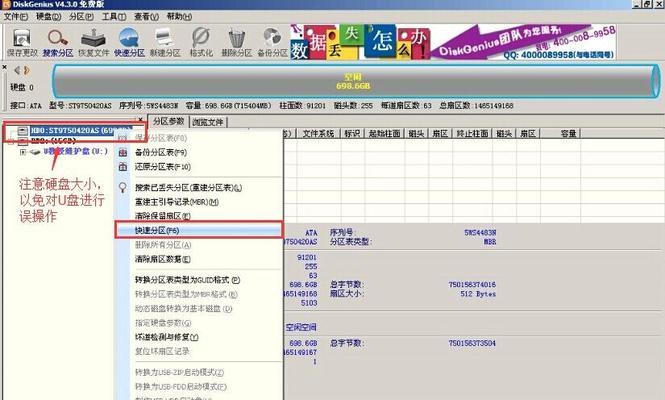Click the DiskGenius team advertisement banner
The width and height of the screenshot is (665, 400).
tap(524, 42)
